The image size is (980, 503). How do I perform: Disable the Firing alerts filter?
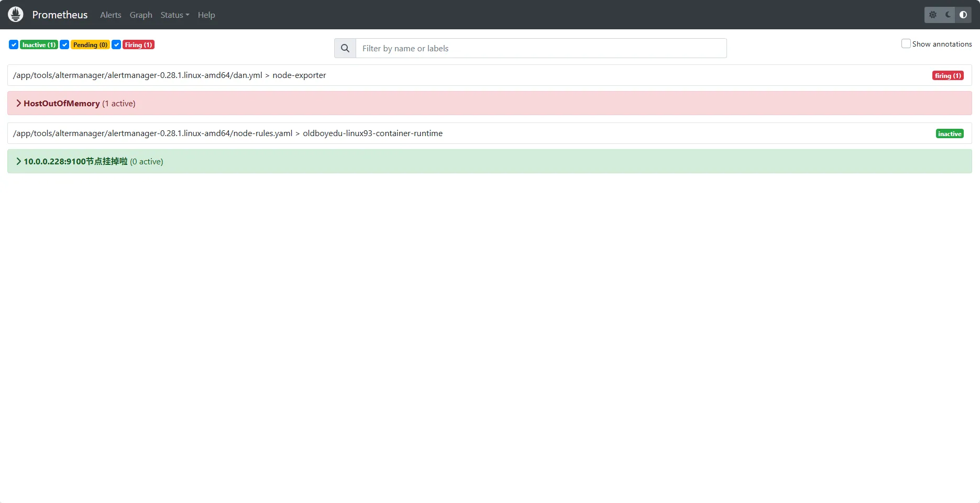click(x=116, y=44)
